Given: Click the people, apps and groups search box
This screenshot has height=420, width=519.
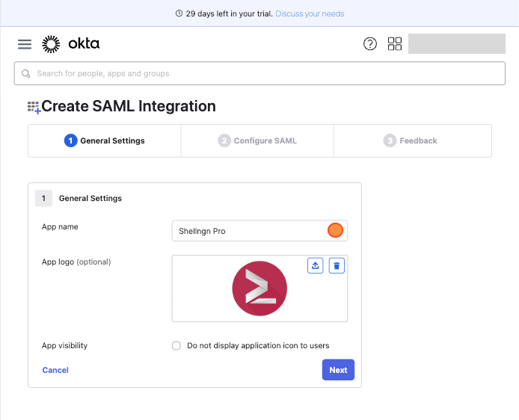Looking at the screenshot, I should coord(259,73).
